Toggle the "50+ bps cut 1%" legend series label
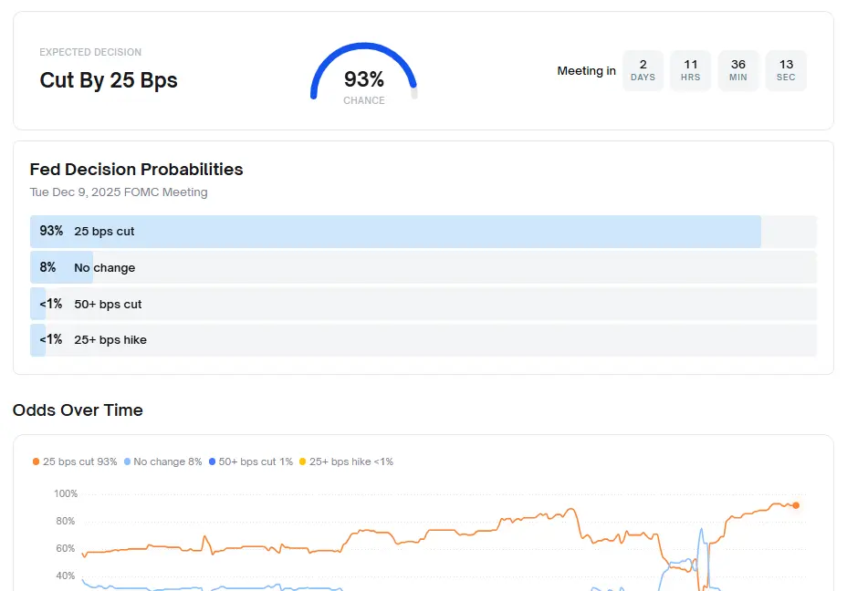 (256, 461)
